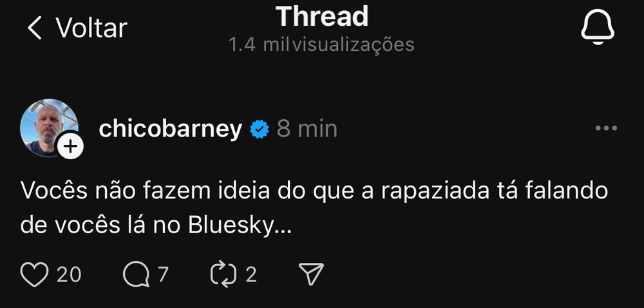644x308 pixels.
Task: Open replies with the comment bubble icon
Action: coord(137,274)
